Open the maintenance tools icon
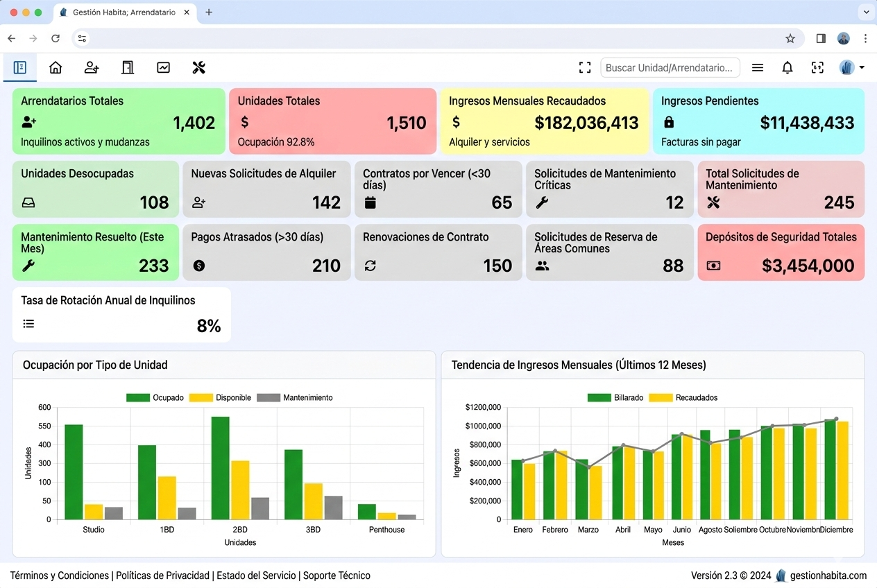The width and height of the screenshot is (877, 588). click(199, 67)
